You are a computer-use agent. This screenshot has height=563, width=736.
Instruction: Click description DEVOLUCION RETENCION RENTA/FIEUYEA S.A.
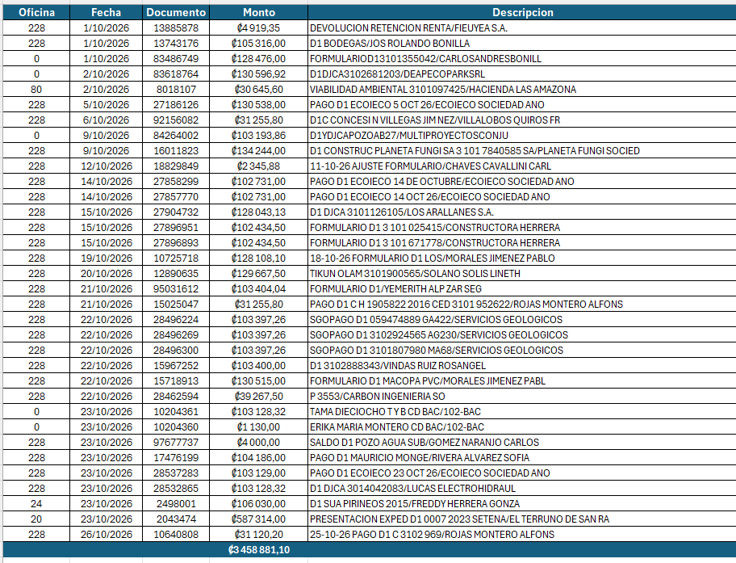[x=408, y=28]
